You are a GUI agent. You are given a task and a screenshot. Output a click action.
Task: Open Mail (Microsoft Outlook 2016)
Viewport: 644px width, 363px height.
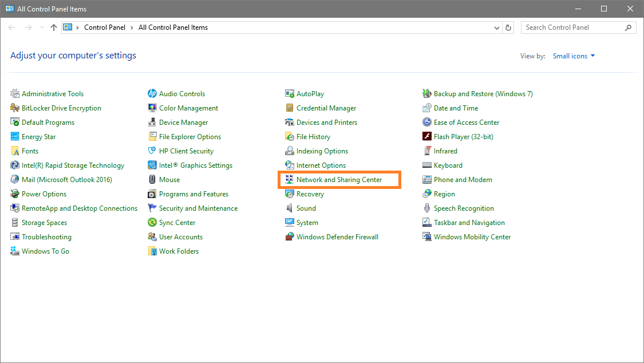67,179
